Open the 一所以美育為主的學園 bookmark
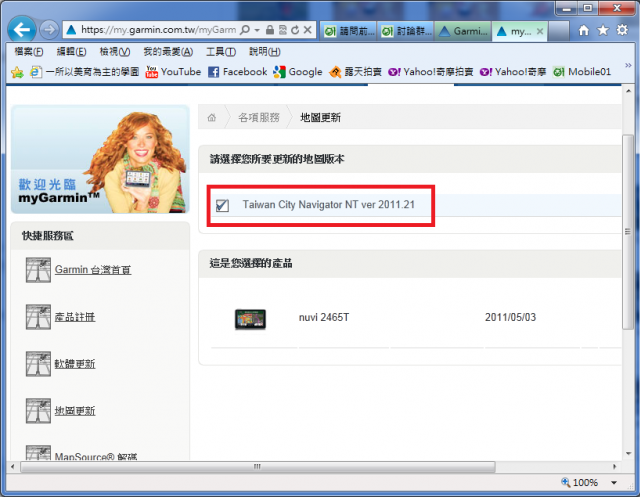This screenshot has width=640, height=497. 84,72
